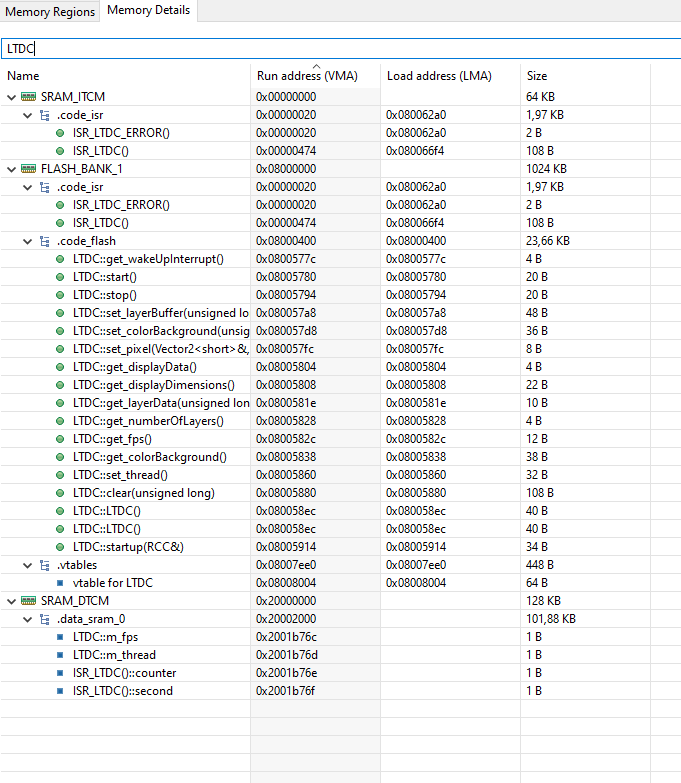
Task: Click the blue data icon for LTDC::m_thread
Action: click(x=60, y=655)
